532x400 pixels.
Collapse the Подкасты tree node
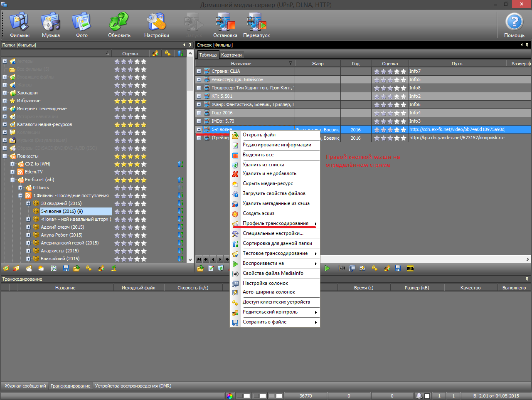[5, 156]
